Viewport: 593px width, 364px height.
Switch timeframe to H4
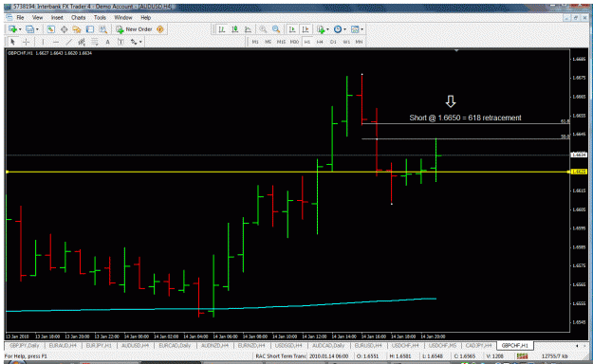point(320,42)
